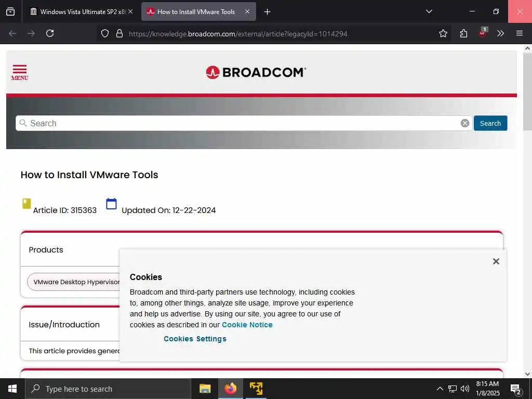Close the How to Install VMware Tools tab

pyautogui.click(x=247, y=11)
